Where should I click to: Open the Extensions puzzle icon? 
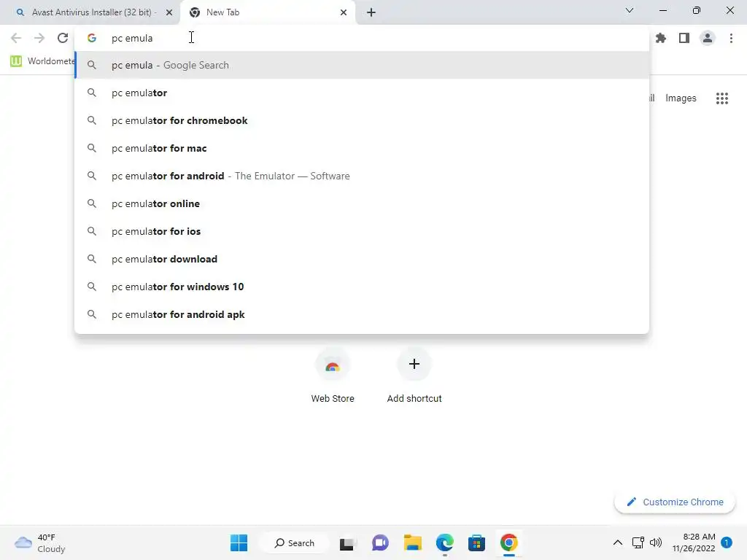pyautogui.click(x=661, y=38)
